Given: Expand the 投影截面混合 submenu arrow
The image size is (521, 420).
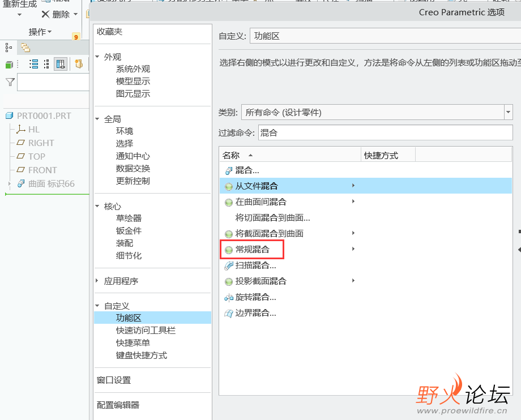Looking at the screenshot, I should [x=353, y=281].
